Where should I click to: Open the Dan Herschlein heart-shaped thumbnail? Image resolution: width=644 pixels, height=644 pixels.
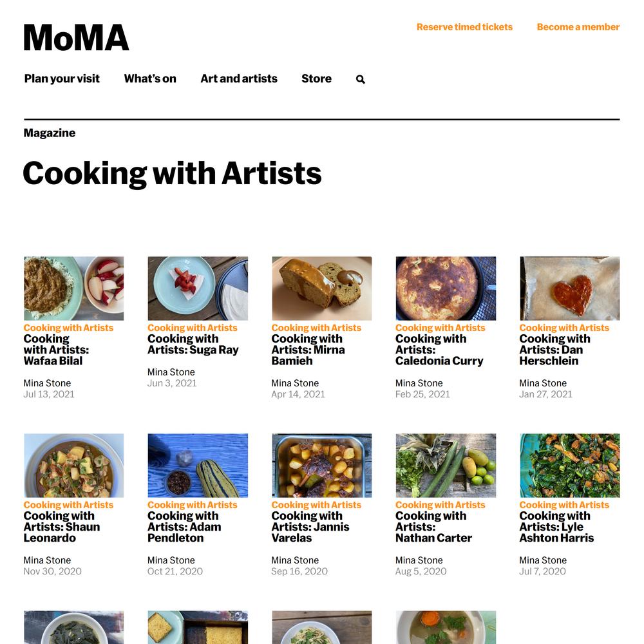pos(570,289)
